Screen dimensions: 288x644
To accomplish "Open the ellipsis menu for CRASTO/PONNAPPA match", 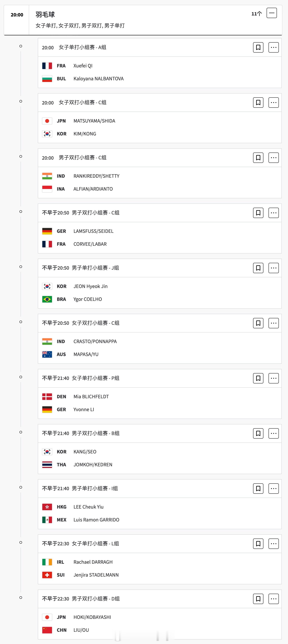I will click(274, 323).
